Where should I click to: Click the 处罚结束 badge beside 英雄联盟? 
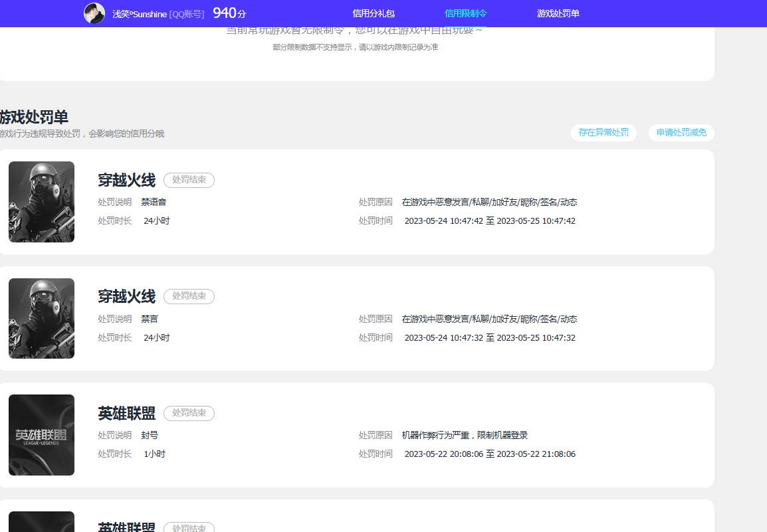pos(189,413)
